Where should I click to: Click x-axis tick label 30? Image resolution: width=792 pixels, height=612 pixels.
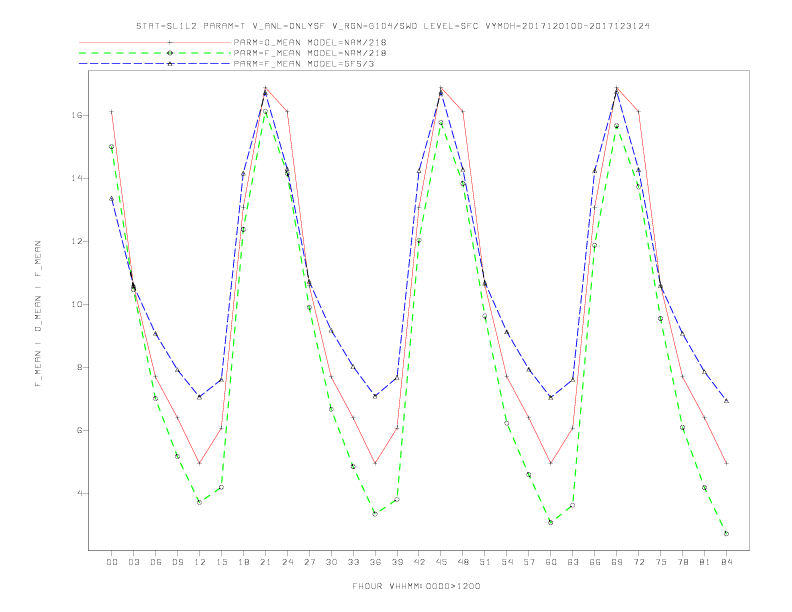click(x=331, y=562)
